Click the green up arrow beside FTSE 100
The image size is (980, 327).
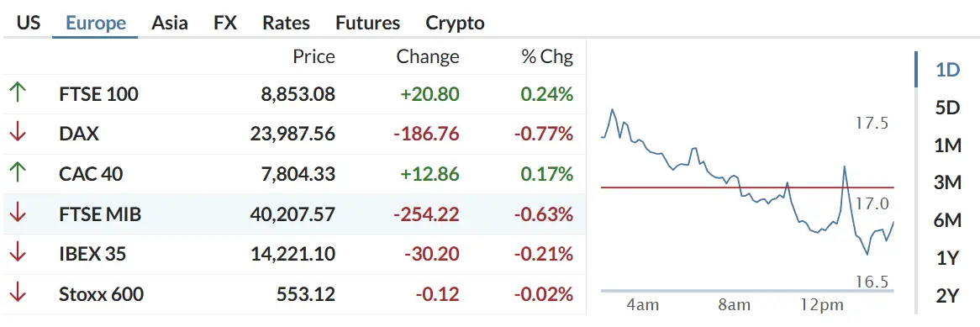18,94
